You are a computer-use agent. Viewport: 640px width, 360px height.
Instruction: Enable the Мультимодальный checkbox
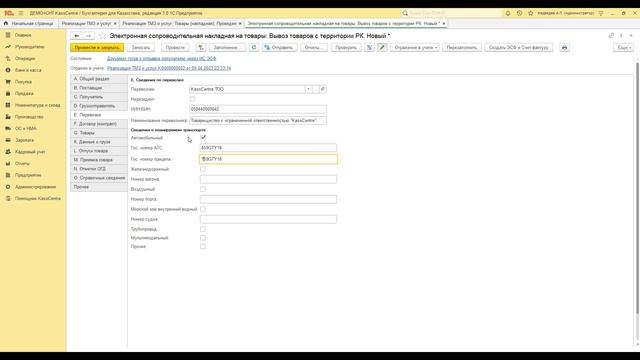(203, 238)
